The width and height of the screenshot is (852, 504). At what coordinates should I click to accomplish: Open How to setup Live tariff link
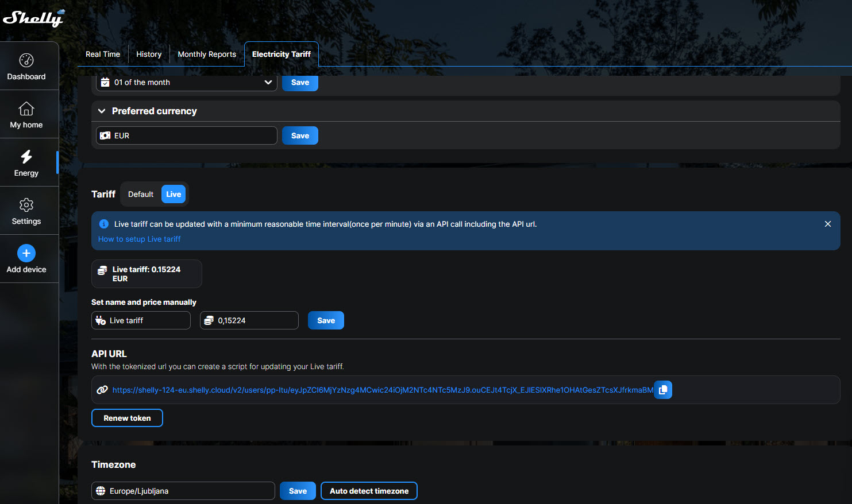[139, 239]
